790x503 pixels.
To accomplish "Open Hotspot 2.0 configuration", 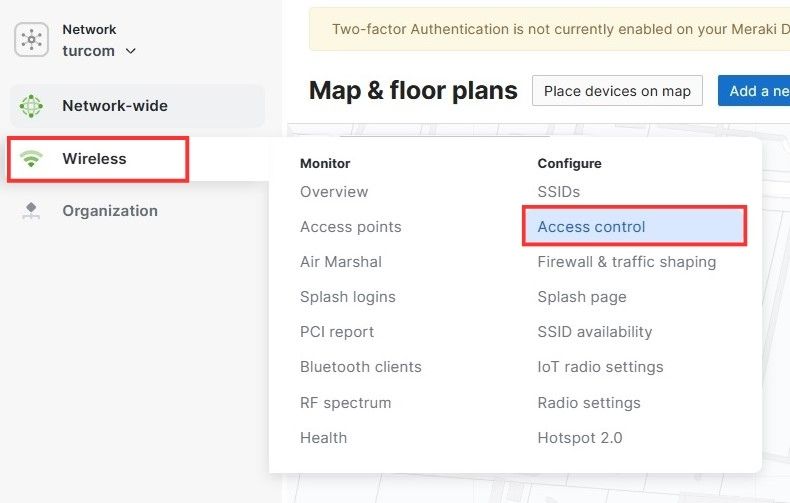I will [x=580, y=438].
